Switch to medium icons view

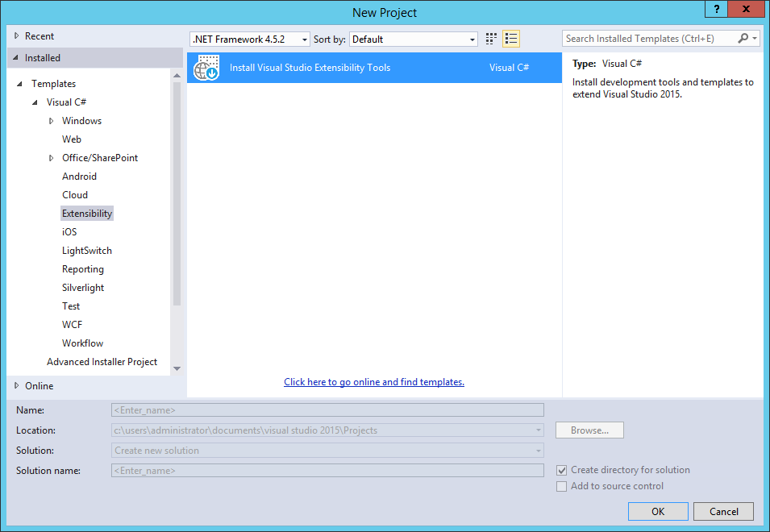[x=491, y=39]
